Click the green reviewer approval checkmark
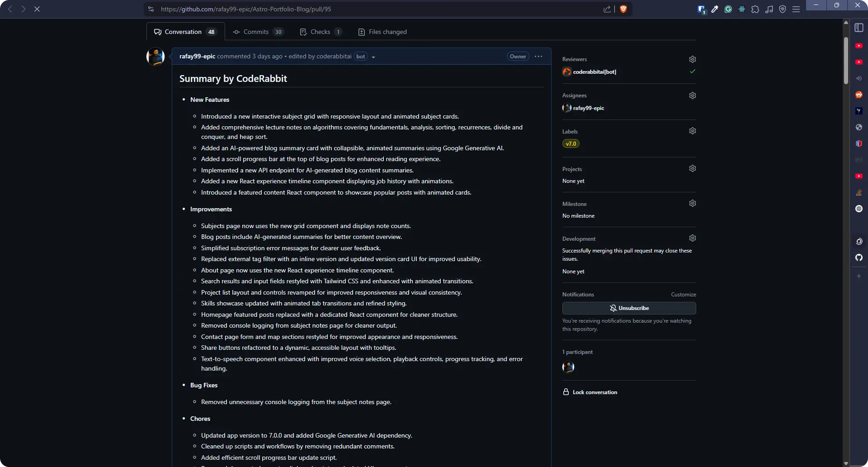The width and height of the screenshot is (868, 467). [x=692, y=71]
